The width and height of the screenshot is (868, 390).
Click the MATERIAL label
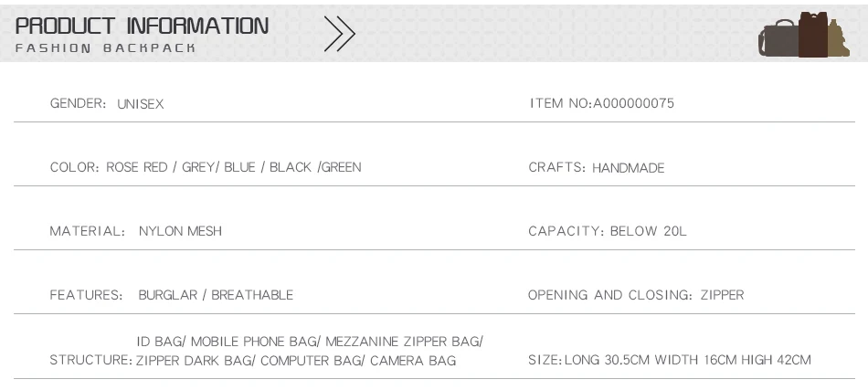tap(88, 231)
